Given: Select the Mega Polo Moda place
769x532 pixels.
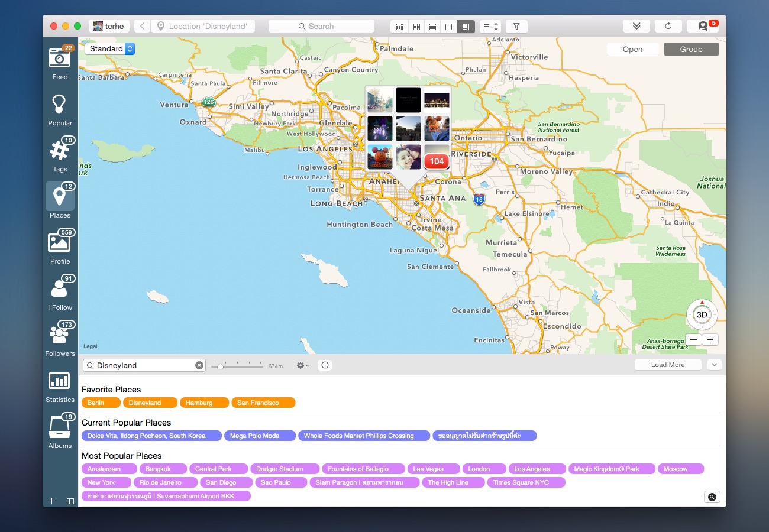Looking at the screenshot, I should pos(260,436).
